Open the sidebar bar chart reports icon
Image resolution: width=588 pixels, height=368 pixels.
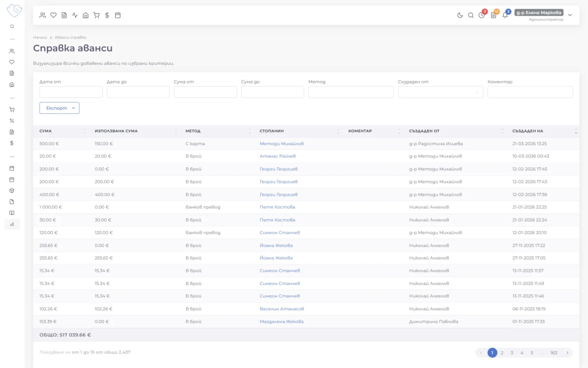point(12,224)
